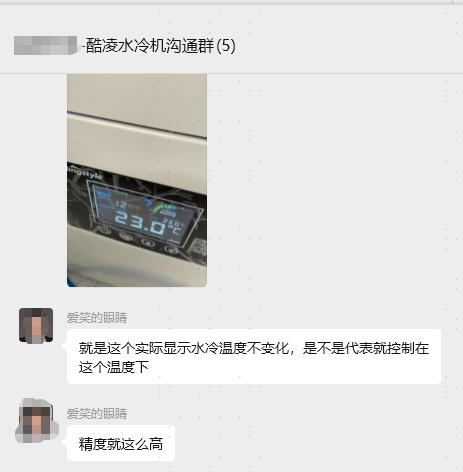Click sender name above 精度就这么高 bubble
Viewport: 463px width, 472px height.
click(x=97, y=414)
